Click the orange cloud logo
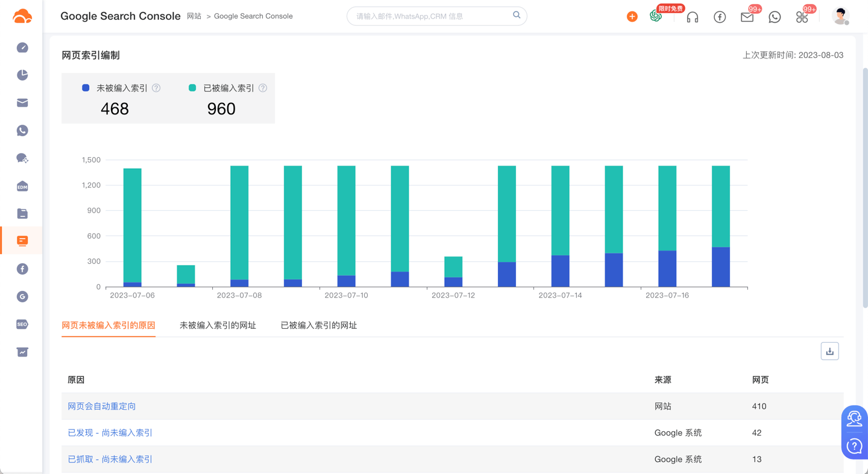 click(x=22, y=16)
